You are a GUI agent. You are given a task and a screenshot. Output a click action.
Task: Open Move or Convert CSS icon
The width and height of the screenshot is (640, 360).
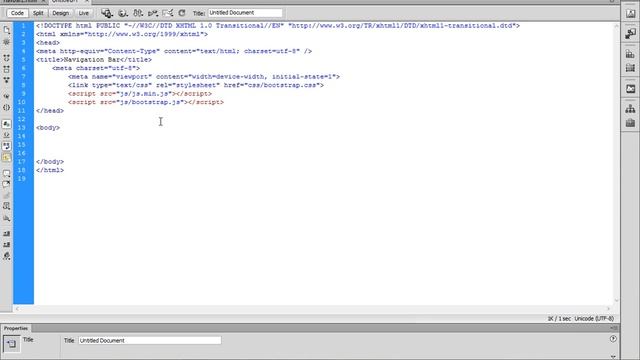(7, 218)
